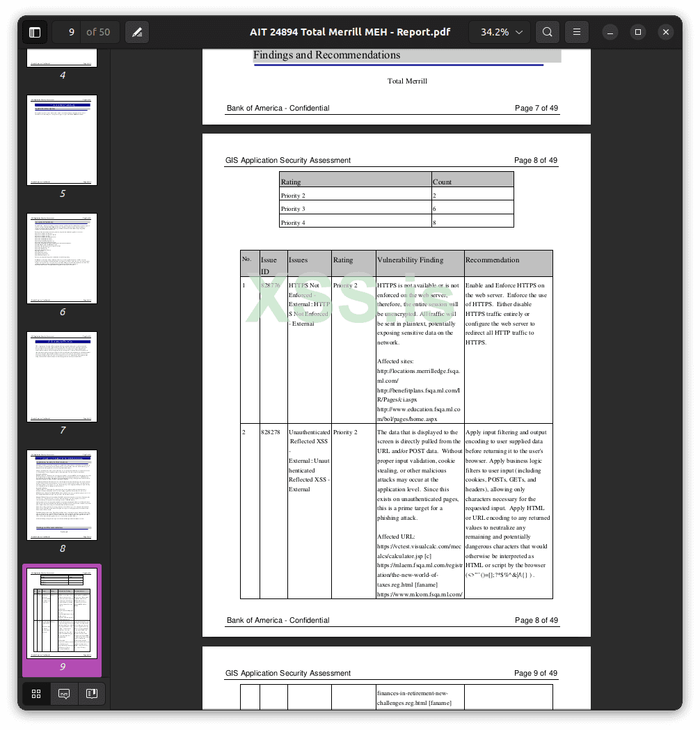The image size is (700, 730).
Task: Click 'GIS Application Security Assessment' header on page 8
Action: (x=288, y=160)
